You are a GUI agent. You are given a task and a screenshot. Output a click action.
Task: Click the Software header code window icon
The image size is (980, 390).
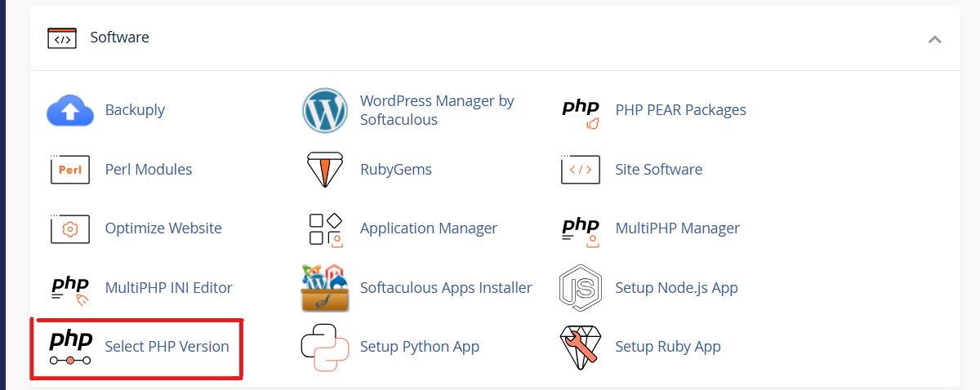62,38
